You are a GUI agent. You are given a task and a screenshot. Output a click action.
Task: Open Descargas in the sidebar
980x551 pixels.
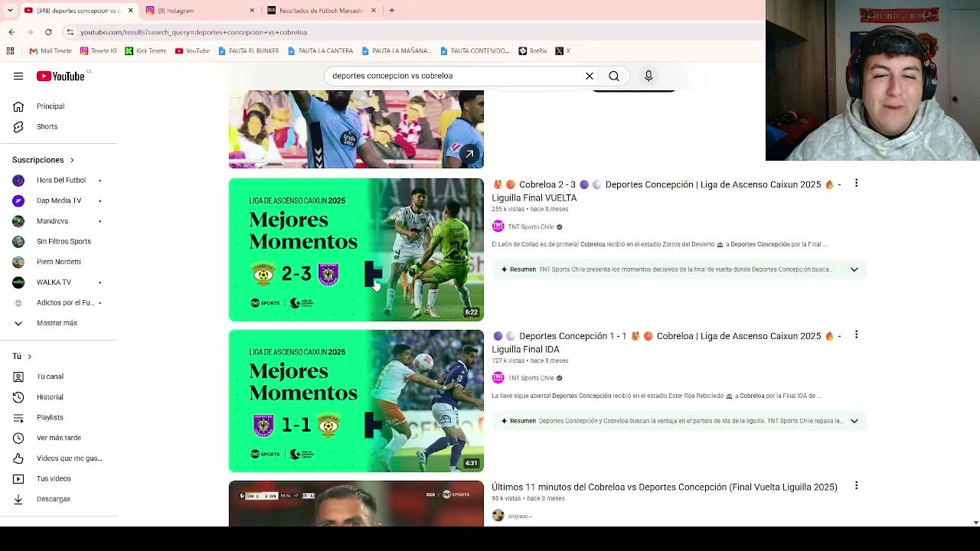pyautogui.click(x=54, y=499)
